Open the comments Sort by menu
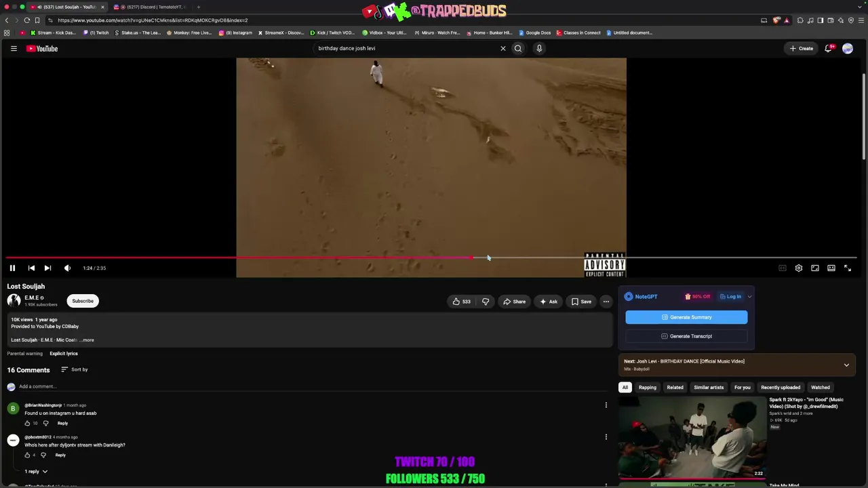 (x=75, y=369)
